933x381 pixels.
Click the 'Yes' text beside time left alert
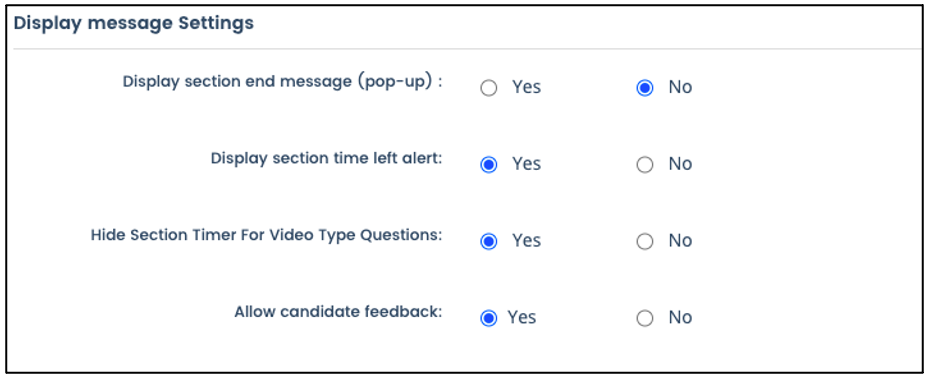pyautogui.click(x=527, y=164)
